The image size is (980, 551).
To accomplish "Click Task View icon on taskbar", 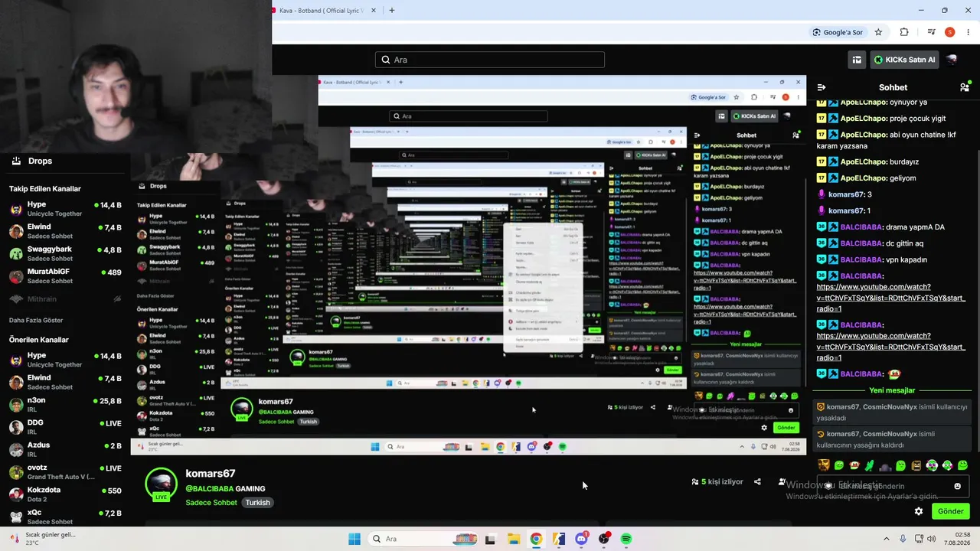I will (490, 539).
